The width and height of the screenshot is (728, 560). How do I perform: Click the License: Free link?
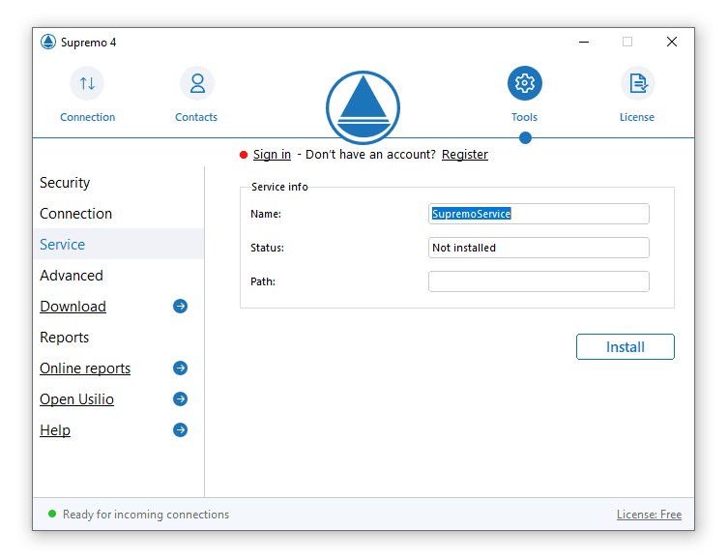tap(649, 515)
